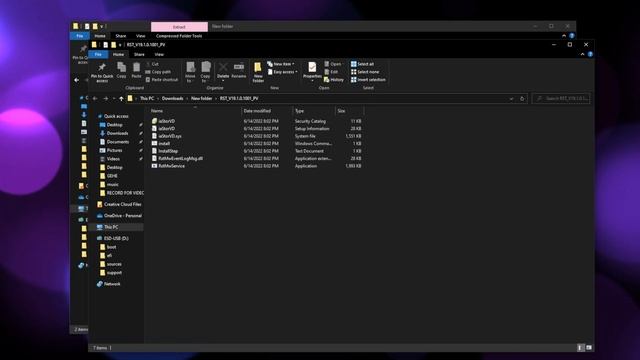Click Downloads in the address breadcrumb
This screenshot has height=360, width=640.
click(173, 98)
